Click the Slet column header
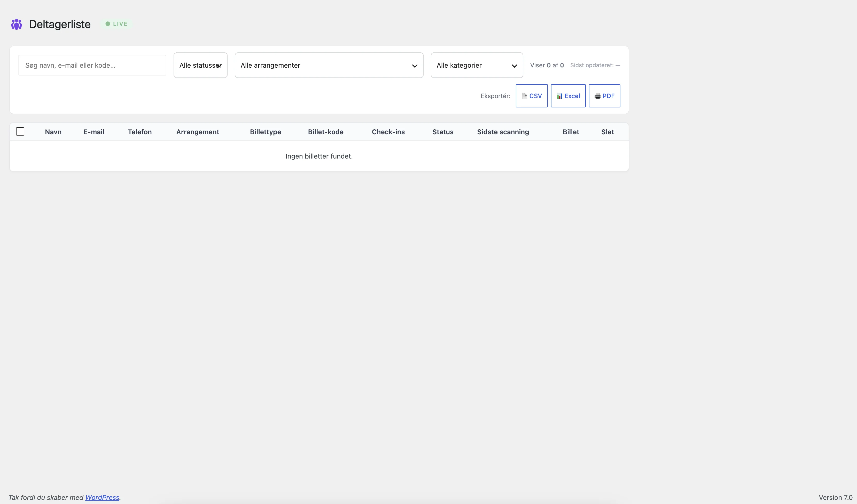 point(607,132)
